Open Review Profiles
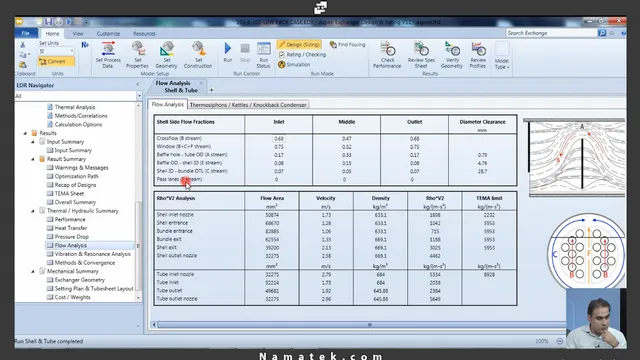Screen dimensions: 640x360 [478, 55]
